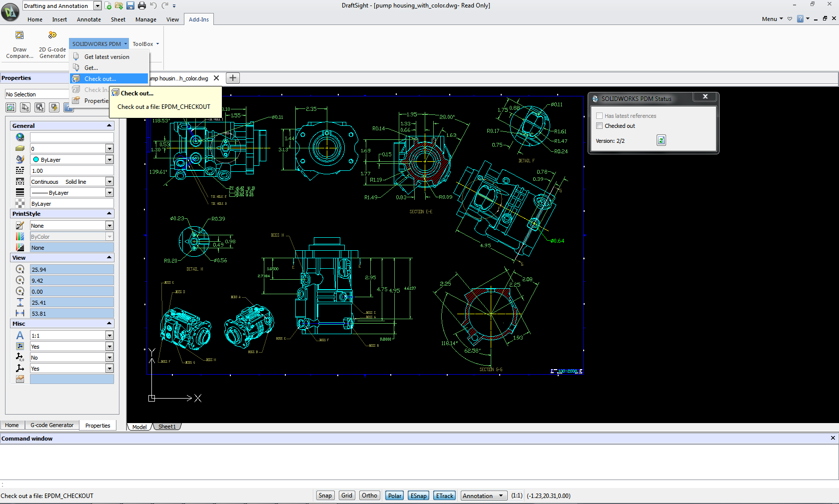This screenshot has width=839, height=504.
Task: Collapse the Misc section
Action: (x=109, y=323)
